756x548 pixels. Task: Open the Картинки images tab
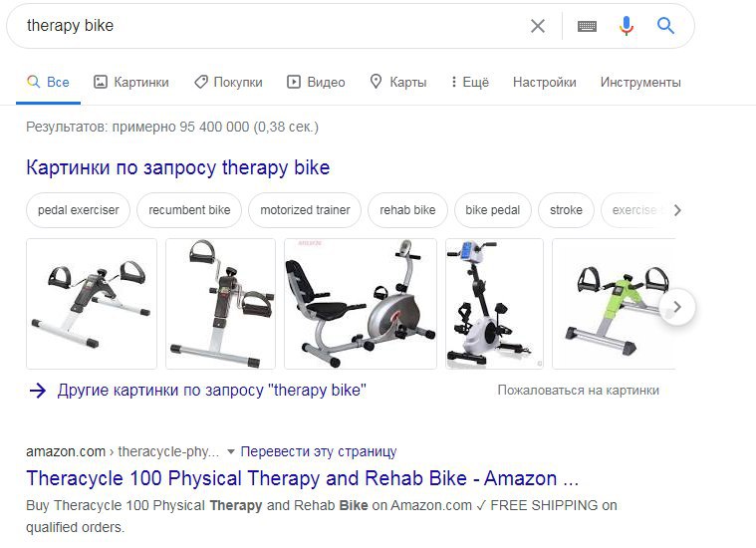[x=131, y=82]
